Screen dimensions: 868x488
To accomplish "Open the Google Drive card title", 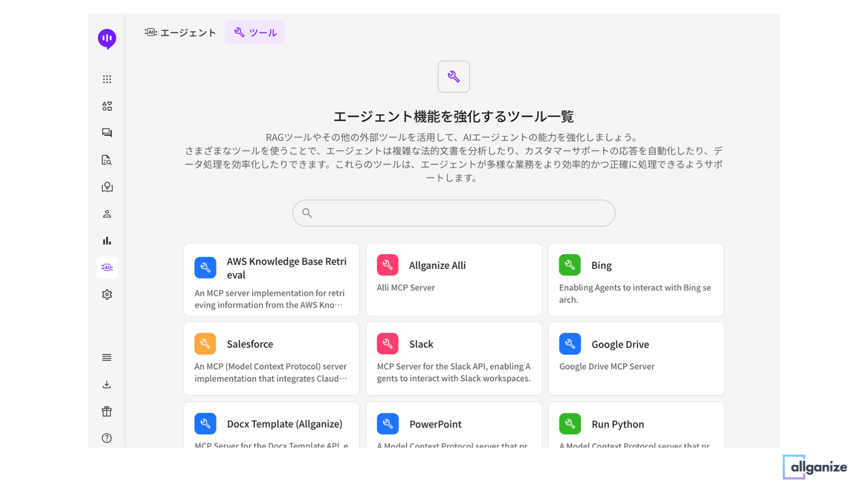I will click(x=620, y=344).
